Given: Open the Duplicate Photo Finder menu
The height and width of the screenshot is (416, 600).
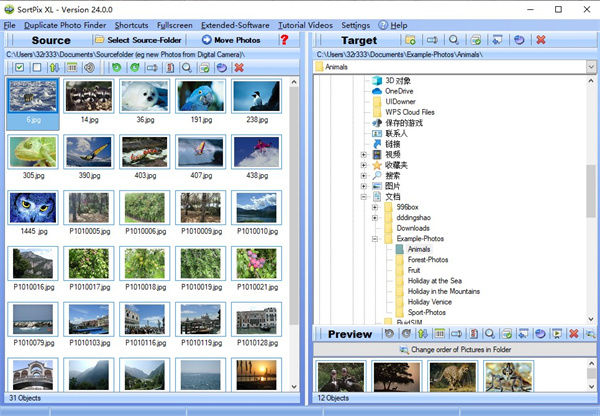Looking at the screenshot, I should pos(64,25).
